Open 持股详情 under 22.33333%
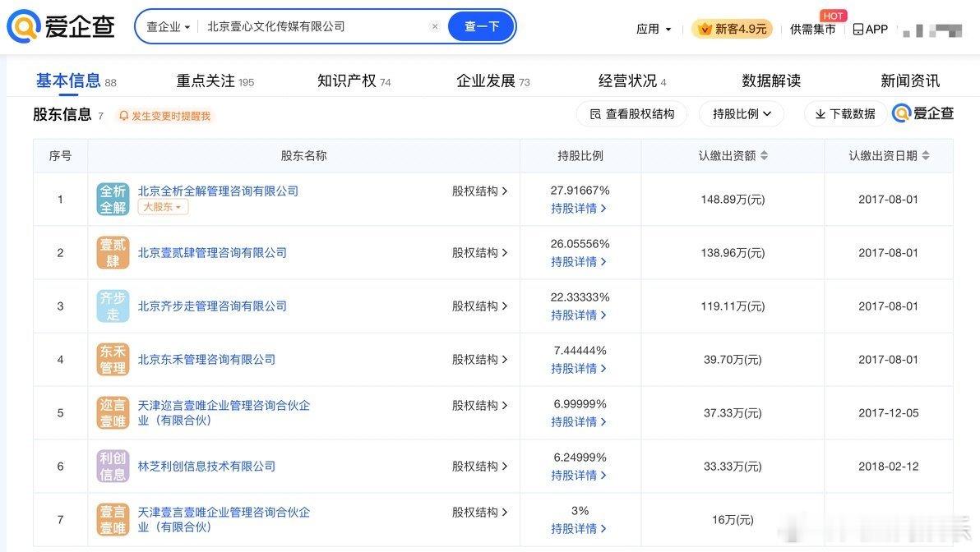Image resolution: width=980 pixels, height=552 pixels. [579, 315]
